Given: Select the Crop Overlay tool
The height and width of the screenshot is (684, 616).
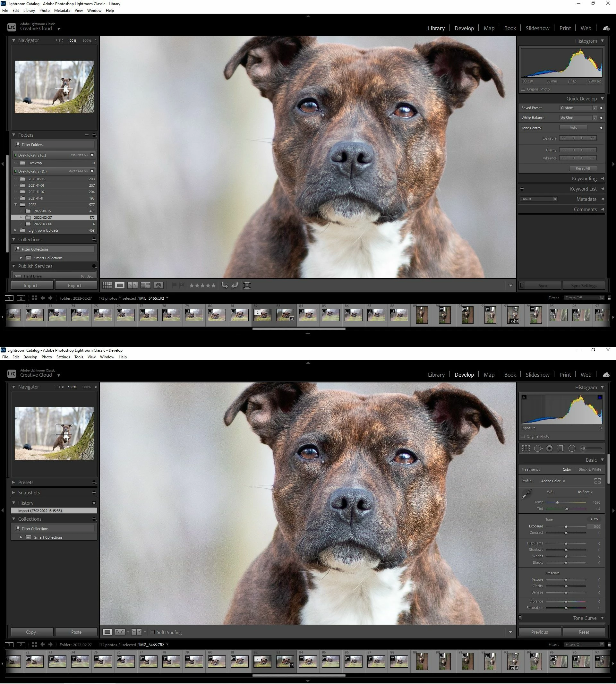Looking at the screenshot, I should pos(526,449).
